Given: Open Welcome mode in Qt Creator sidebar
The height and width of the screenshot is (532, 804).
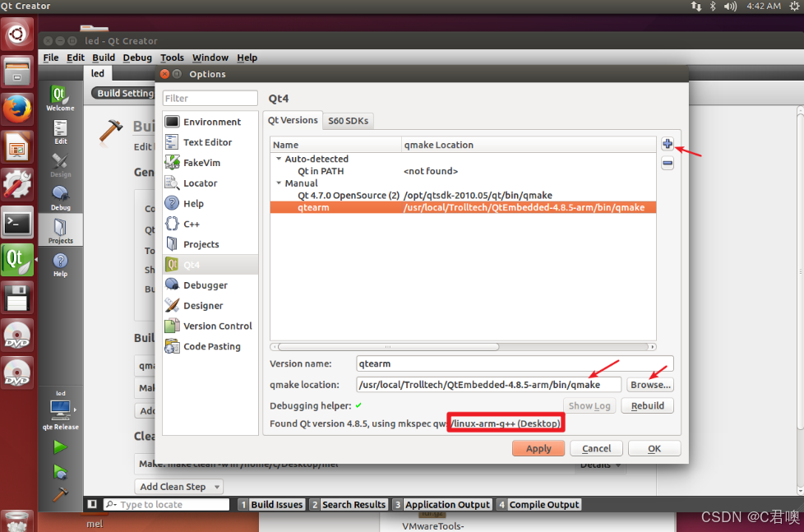Looking at the screenshot, I should [x=61, y=98].
